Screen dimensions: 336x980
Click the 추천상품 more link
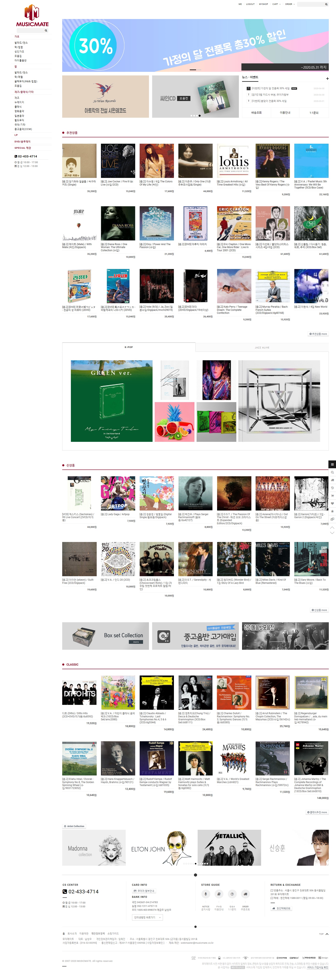318,334
